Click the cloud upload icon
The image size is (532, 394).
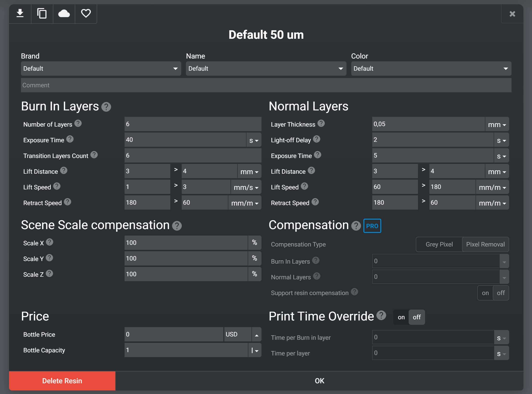64,13
